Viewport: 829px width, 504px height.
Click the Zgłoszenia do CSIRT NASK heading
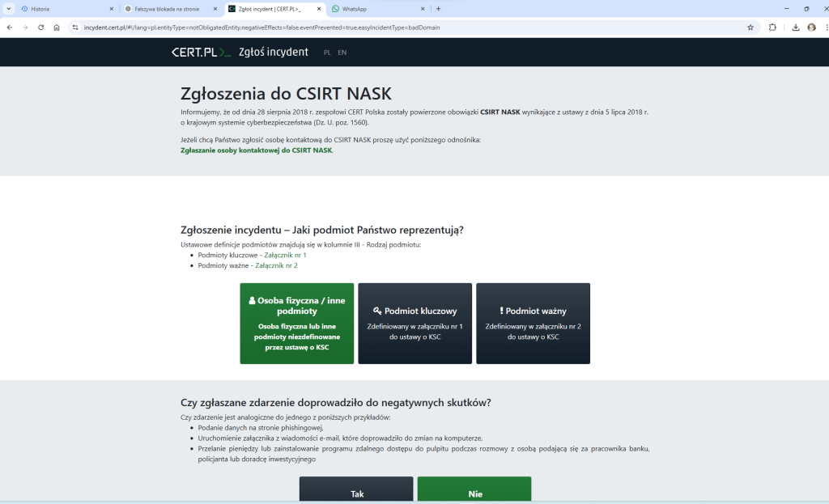(286, 94)
